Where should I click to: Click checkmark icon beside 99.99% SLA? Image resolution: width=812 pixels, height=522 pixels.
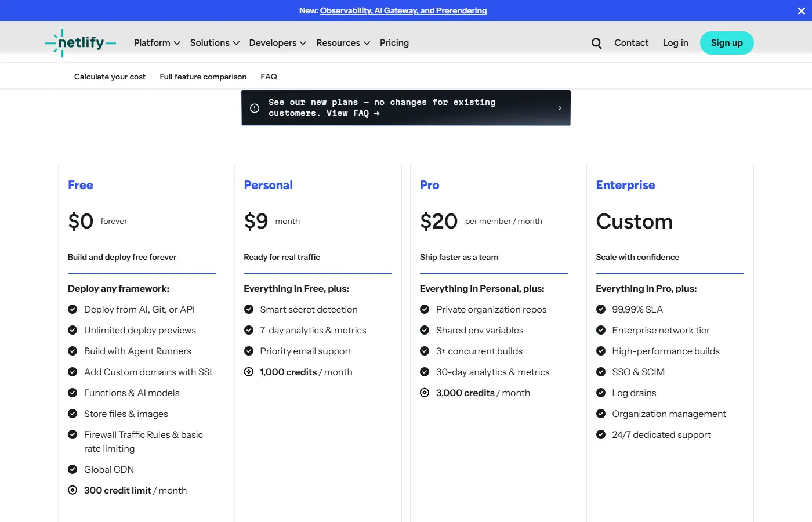click(601, 309)
